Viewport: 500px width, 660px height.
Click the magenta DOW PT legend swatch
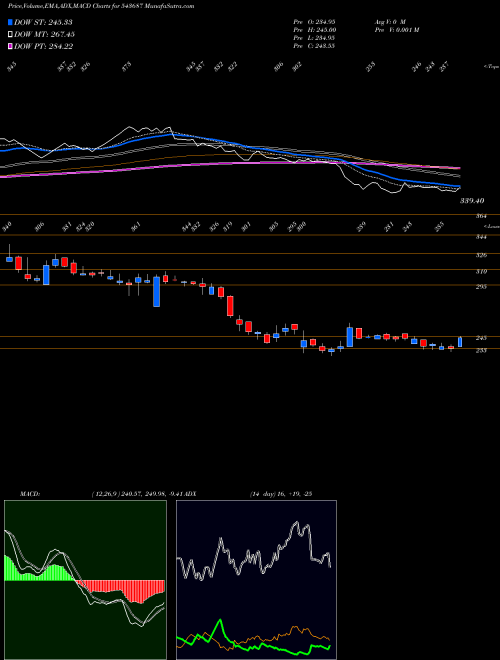pyautogui.click(x=11, y=47)
